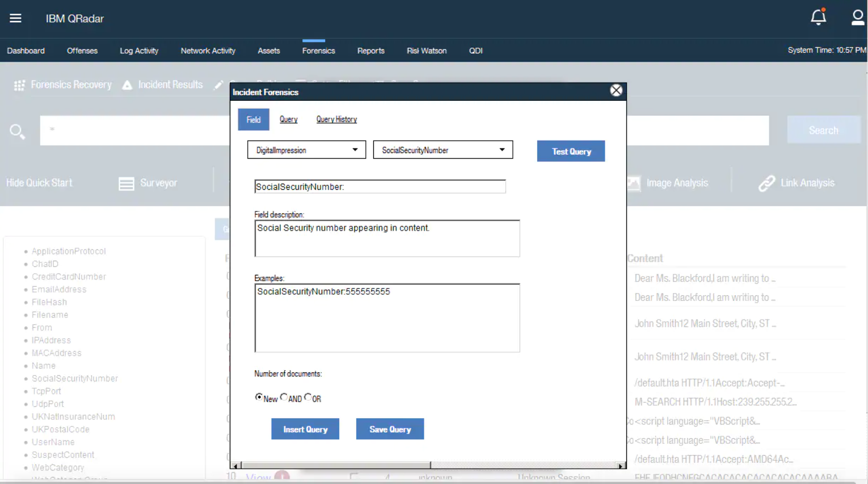Select ChatID in the field list
The image size is (868, 484).
[x=45, y=264]
